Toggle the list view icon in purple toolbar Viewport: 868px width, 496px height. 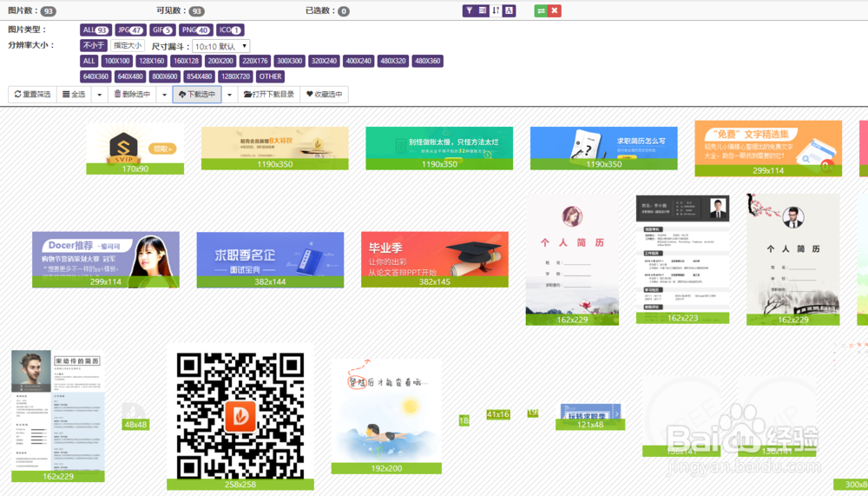[482, 10]
